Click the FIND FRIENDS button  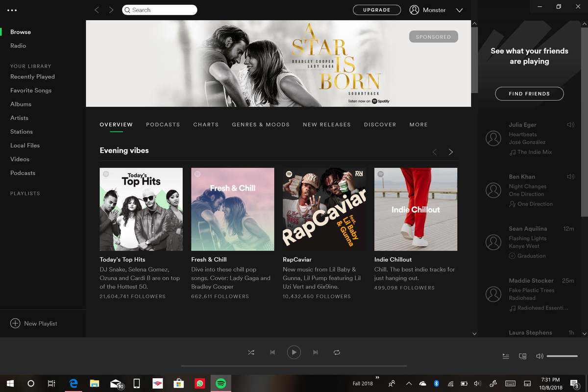tap(529, 94)
